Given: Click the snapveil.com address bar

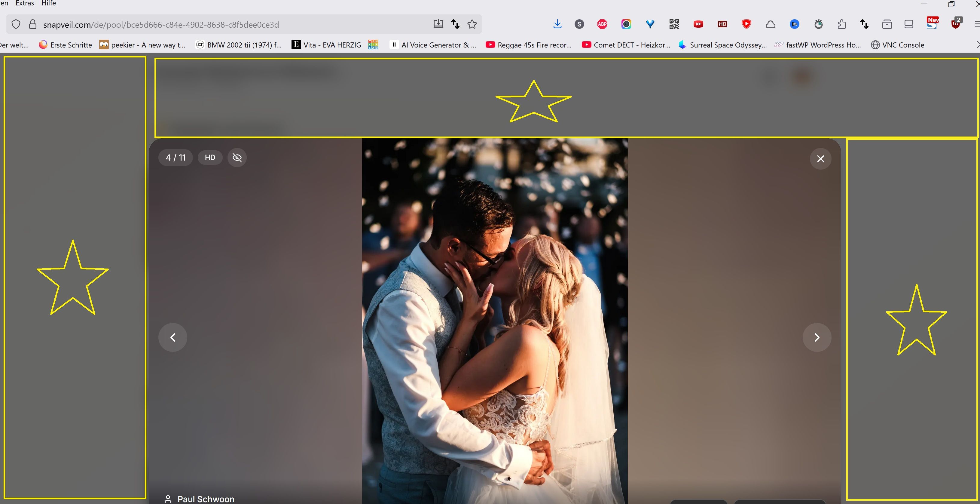Looking at the screenshot, I should click(x=236, y=24).
